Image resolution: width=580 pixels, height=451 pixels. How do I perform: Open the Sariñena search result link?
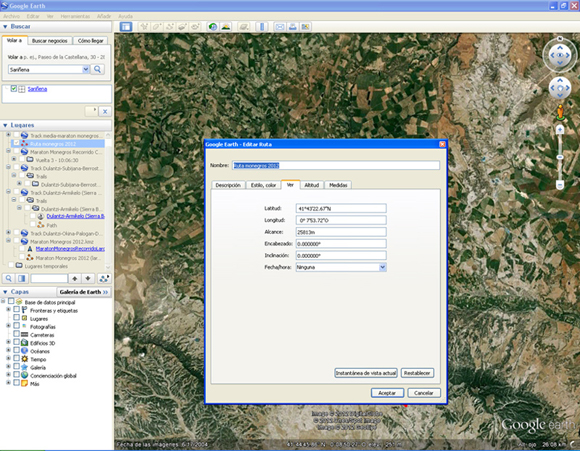[37, 89]
